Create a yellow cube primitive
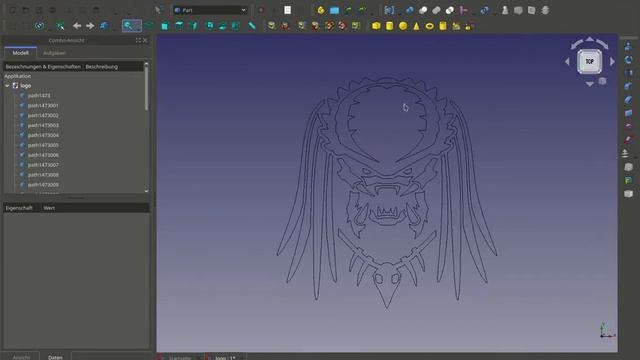Image resolution: width=640 pixels, height=360 pixels. [376, 26]
